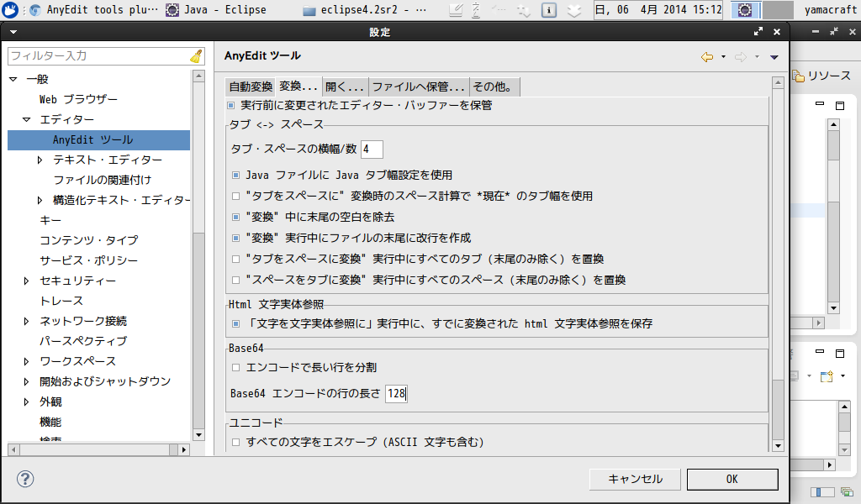Image resolution: width=861 pixels, height=504 pixels.
Task: Open the preference page view menu
Action: 774,57
